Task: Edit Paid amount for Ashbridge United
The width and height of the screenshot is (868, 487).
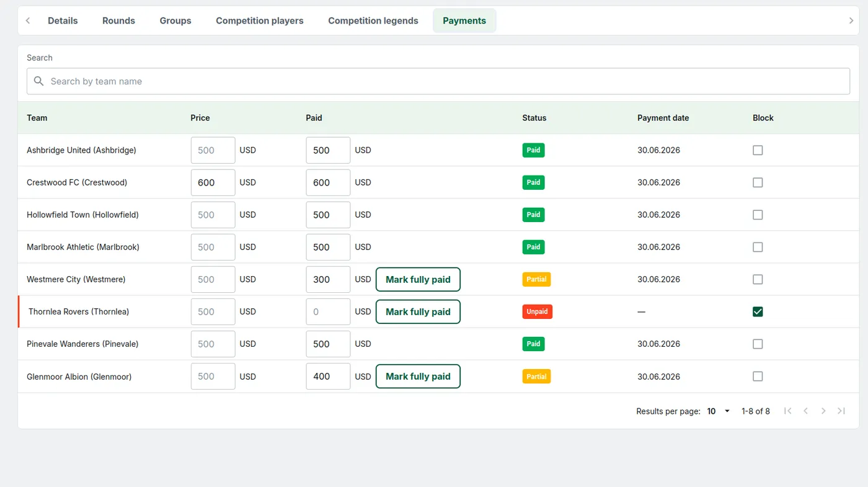Action: (328, 150)
